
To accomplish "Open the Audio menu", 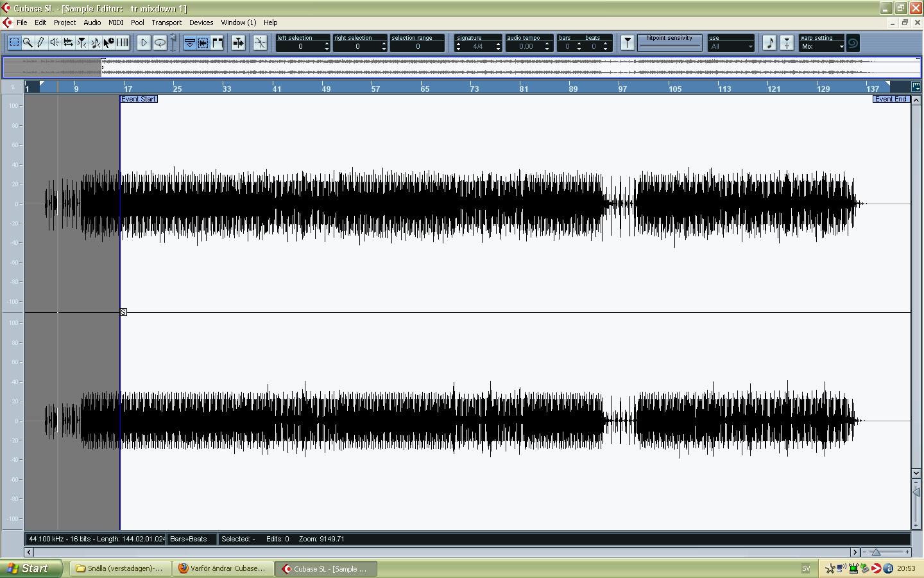I will [x=92, y=22].
